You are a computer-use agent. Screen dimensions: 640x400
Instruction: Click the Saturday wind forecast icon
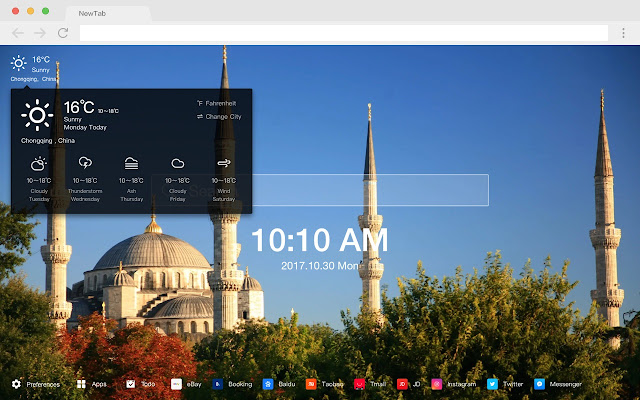224,163
